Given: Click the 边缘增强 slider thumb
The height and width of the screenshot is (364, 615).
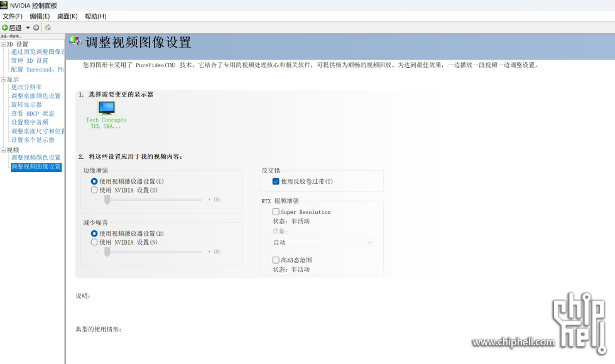Looking at the screenshot, I should tap(107, 200).
